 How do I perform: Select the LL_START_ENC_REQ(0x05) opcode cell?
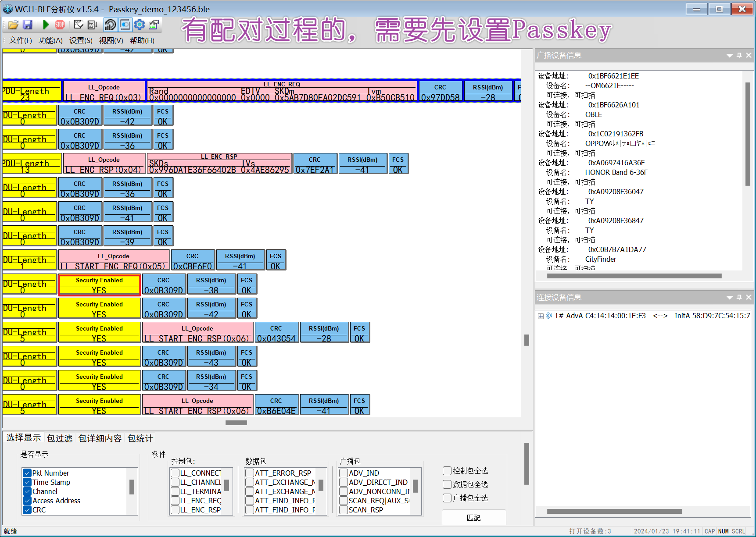click(x=114, y=260)
